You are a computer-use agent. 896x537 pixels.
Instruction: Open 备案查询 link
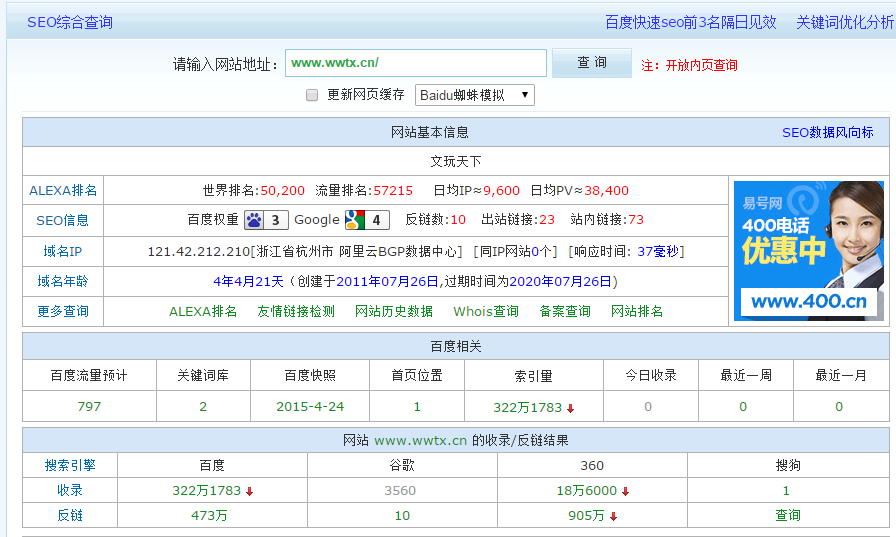(565, 311)
